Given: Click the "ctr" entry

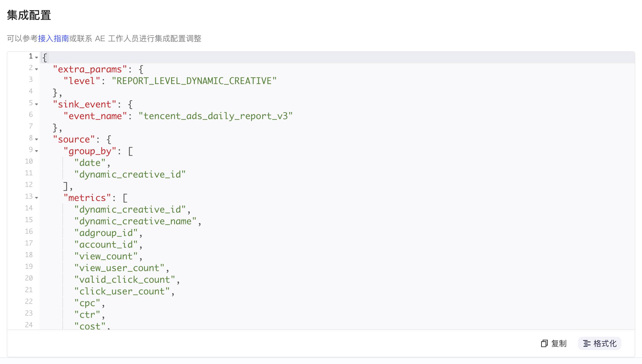Looking at the screenshot, I should [x=87, y=314].
